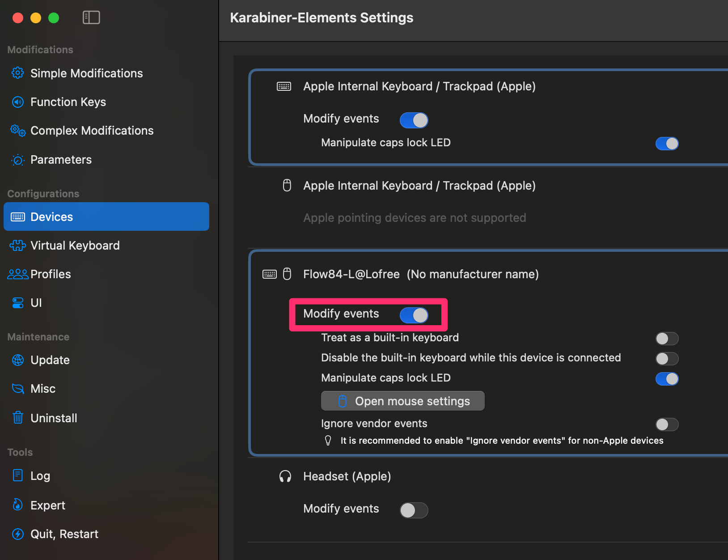The height and width of the screenshot is (560, 728).
Task: Open the Log tool page
Action: pos(40,476)
